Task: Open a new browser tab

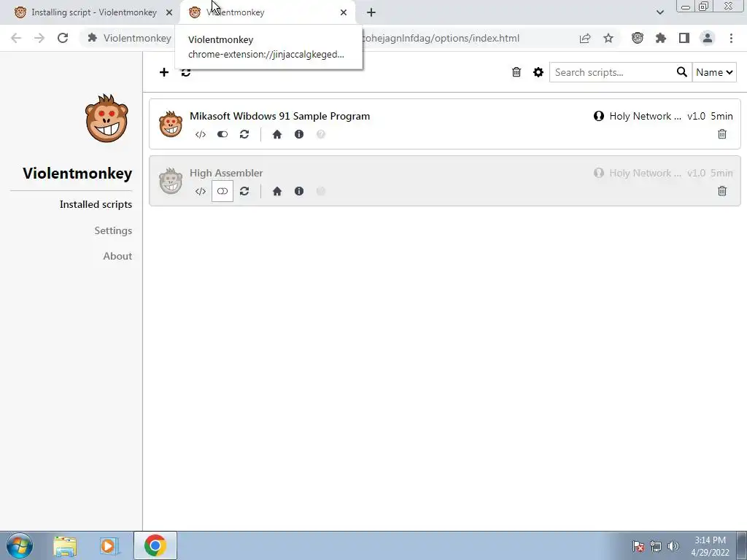Action: (371, 12)
